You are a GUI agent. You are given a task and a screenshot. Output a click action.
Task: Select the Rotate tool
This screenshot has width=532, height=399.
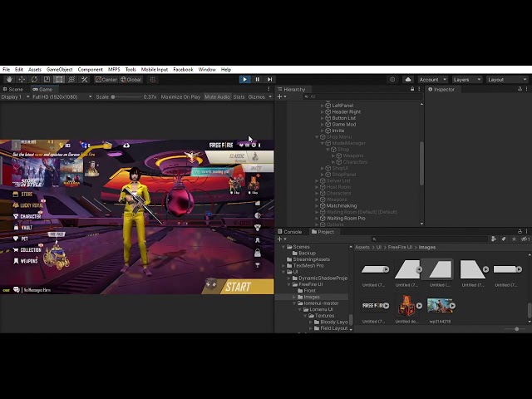34,80
